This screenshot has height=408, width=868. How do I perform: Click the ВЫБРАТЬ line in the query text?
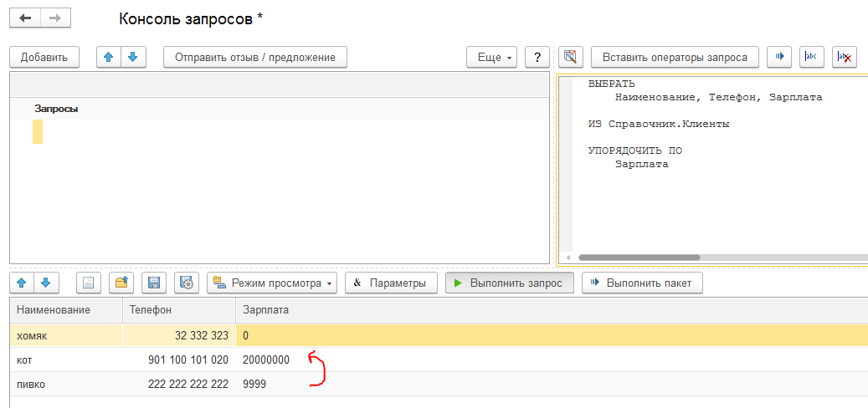pos(612,84)
